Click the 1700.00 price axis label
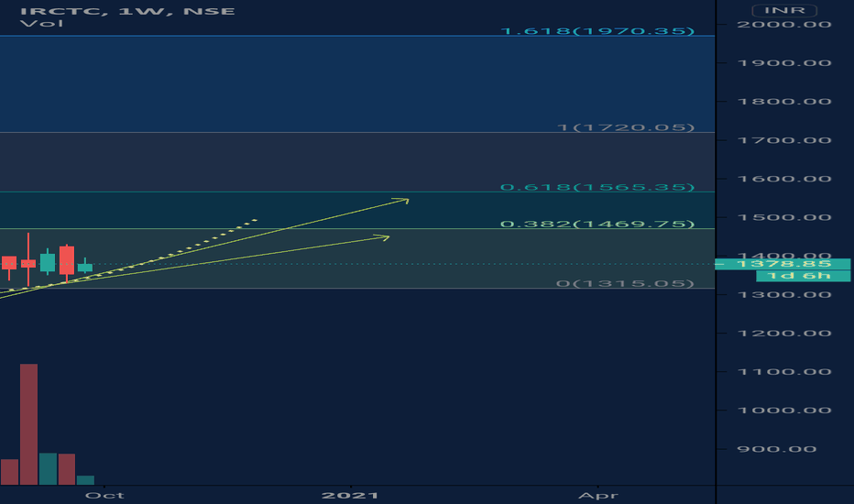The width and height of the screenshot is (854, 504). (783, 140)
